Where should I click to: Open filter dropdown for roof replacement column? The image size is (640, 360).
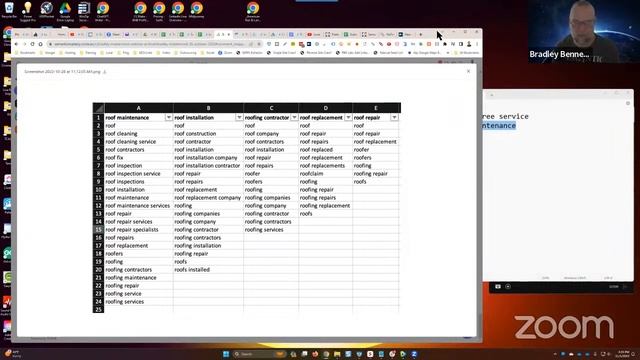coord(348,118)
